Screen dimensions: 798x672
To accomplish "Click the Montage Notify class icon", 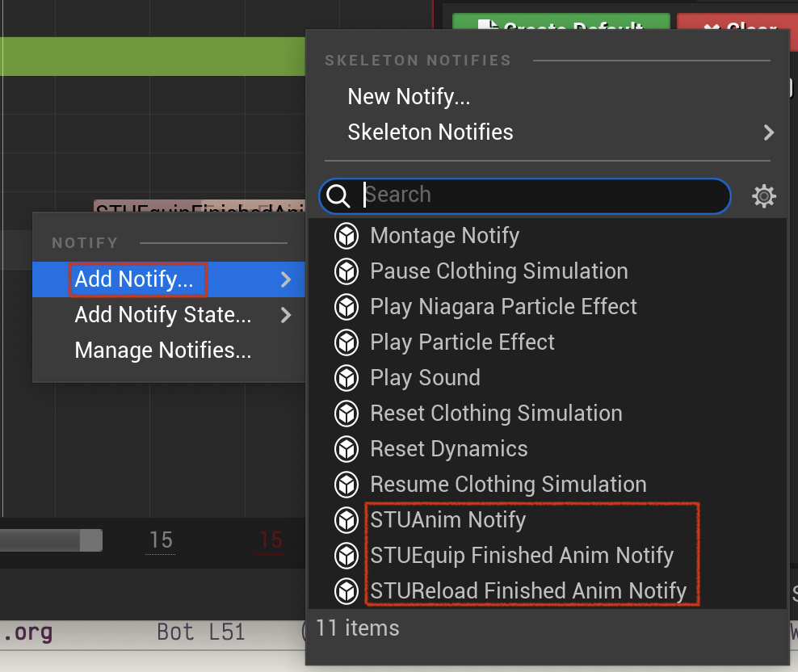I will tap(346, 236).
